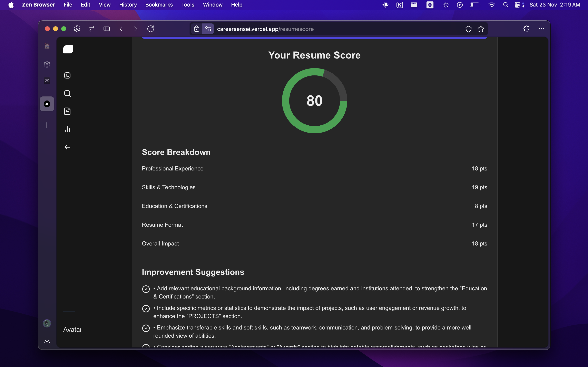Click the left arrow back icon in sidebar
The height and width of the screenshot is (367, 588).
pyautogui.click(x=67, y=147)
